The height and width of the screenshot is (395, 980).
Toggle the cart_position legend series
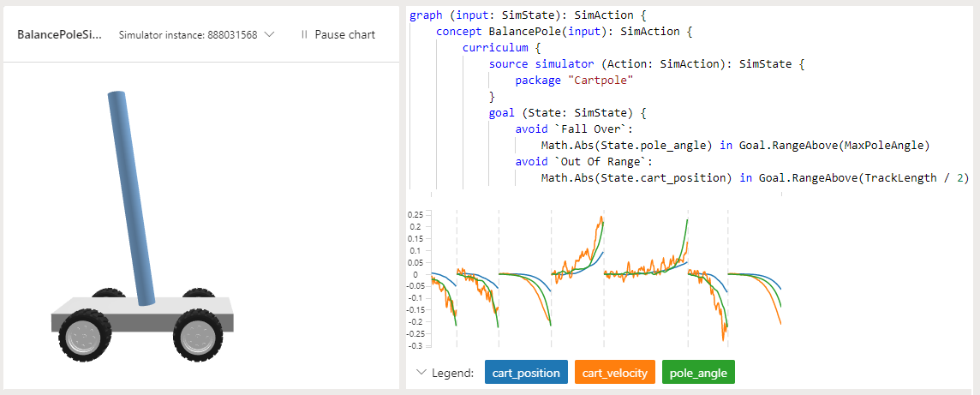pyautogui.click(x=526, y=373)
